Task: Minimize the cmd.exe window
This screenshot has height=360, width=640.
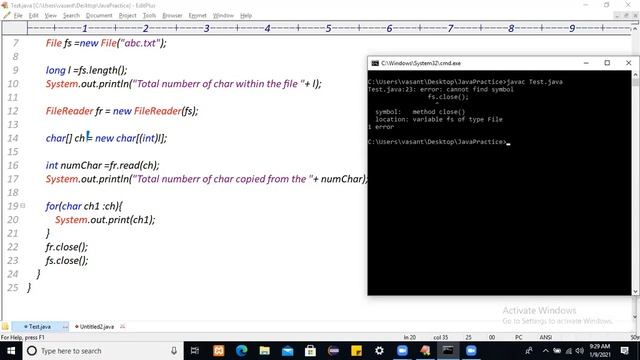Action: (586, 63)
